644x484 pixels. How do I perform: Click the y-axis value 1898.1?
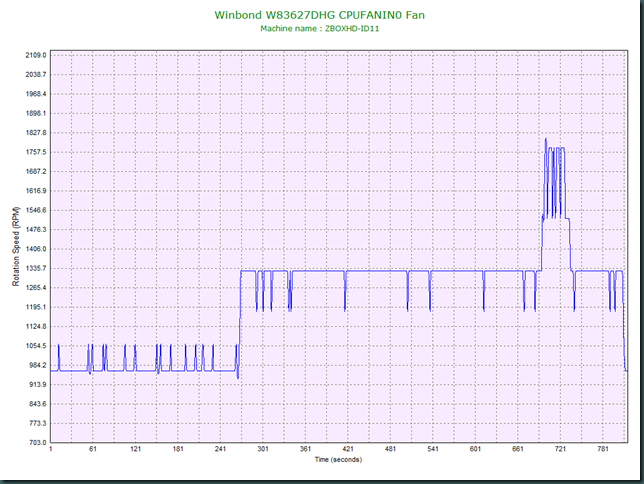pos(36,113)
